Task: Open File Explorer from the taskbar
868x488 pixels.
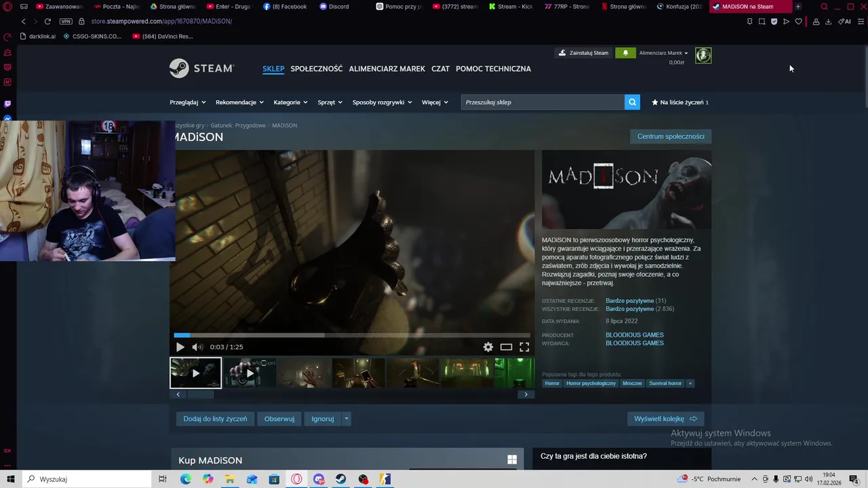Action: tap(230, 479)
